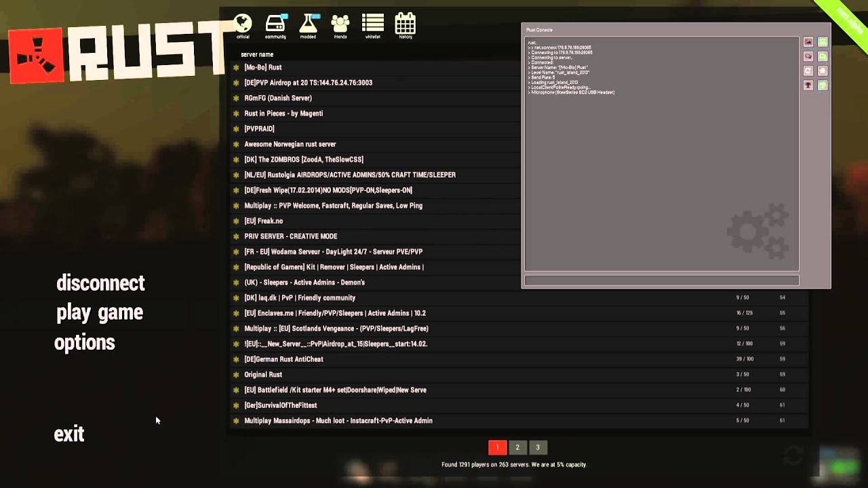Click the green picture icon in Rust Console
This screenshot has width=868, height=488.
823,42
